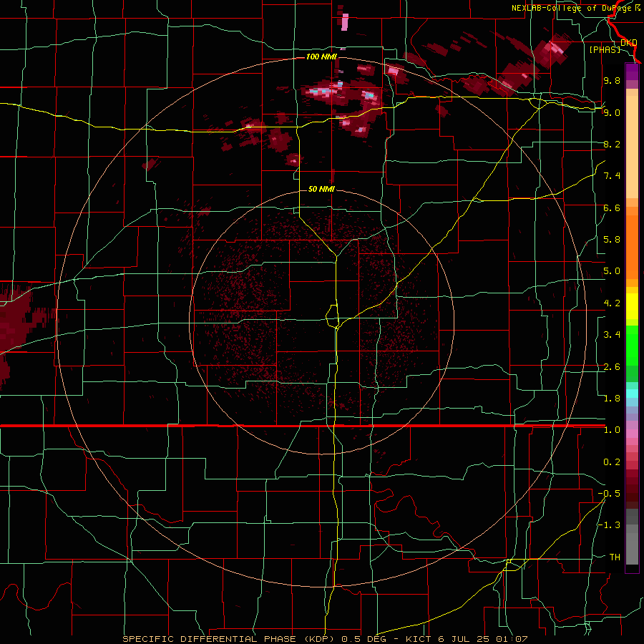Image resolution: width=644 pixels, height=644 pixels.
Task: Click the pink radar echo at the top center edge
Action: 345,21
